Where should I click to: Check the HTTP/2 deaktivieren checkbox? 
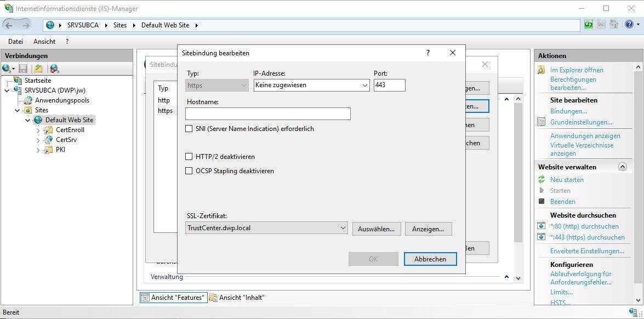click(189, 157)
